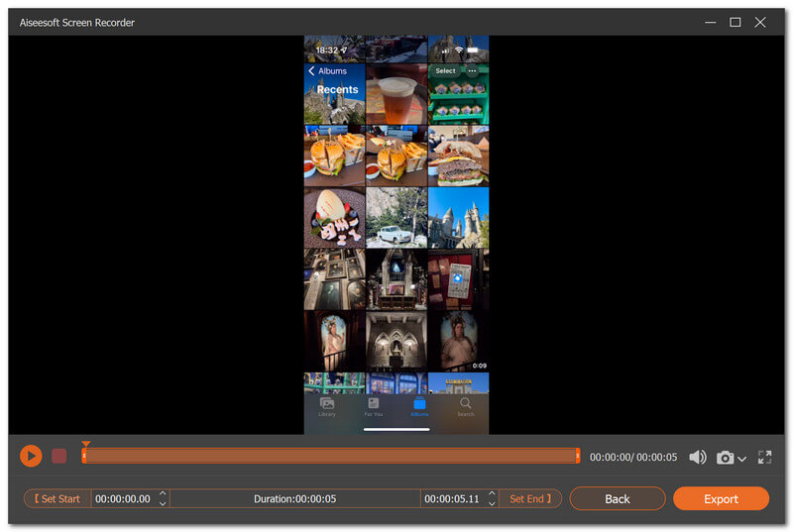The height and width of the screenshot is (532, 793).
Task: Mute the audio with the speaker icon
Action: 698,458
